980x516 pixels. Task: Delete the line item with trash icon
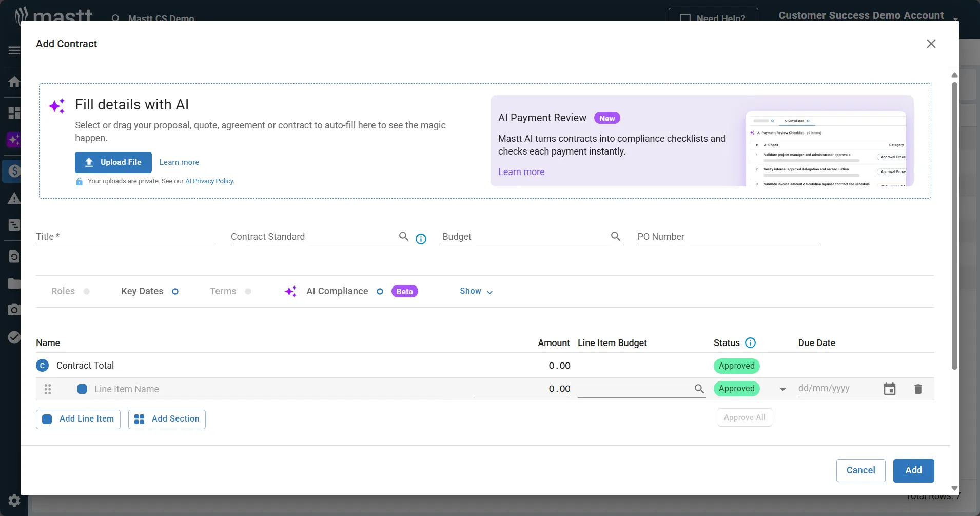(x=918, y=389)
